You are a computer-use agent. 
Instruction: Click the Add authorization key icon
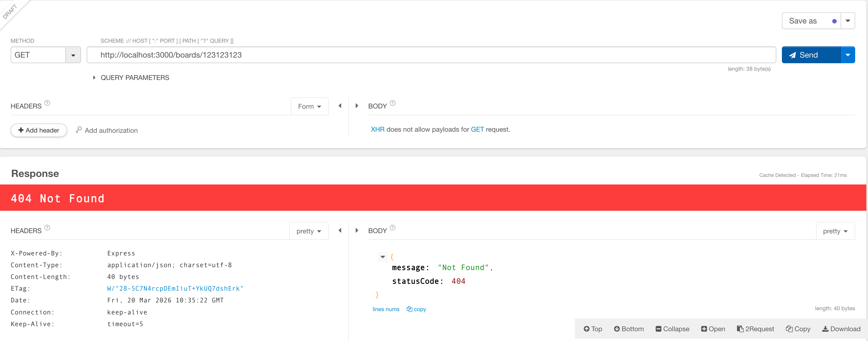79,130
